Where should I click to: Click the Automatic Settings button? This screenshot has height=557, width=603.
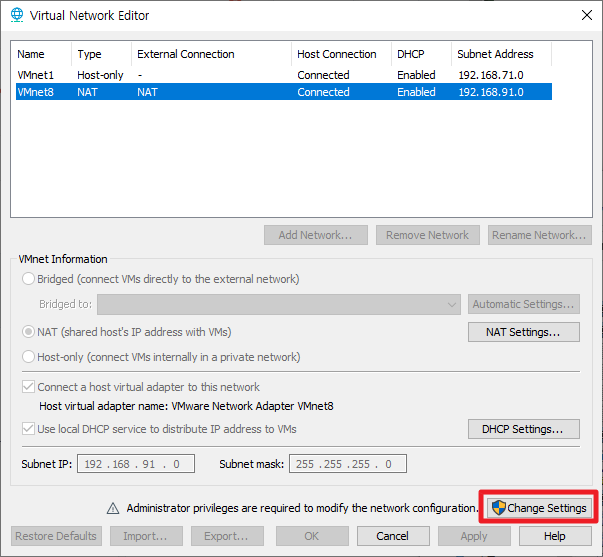(523, 304)
